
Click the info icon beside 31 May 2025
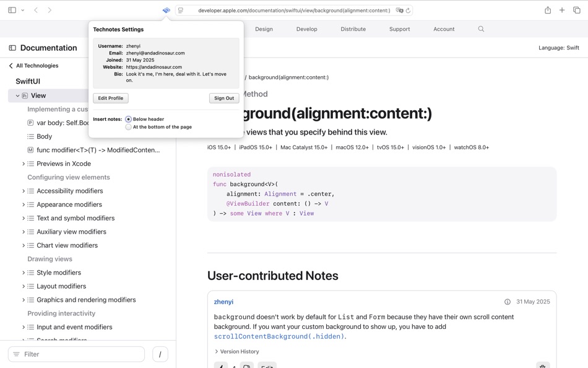tap(508, 302)
